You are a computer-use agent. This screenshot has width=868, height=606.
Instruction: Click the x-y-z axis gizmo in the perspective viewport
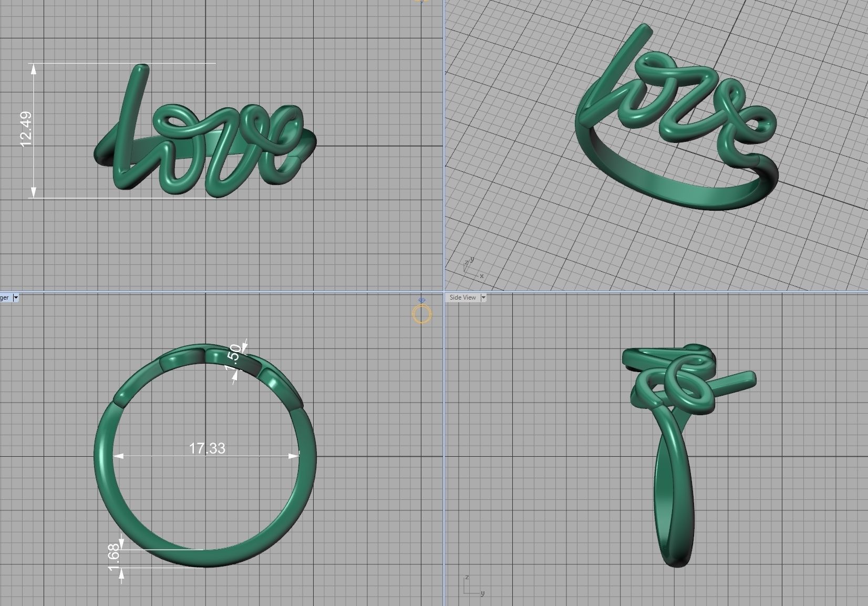(x=472, y=268)
